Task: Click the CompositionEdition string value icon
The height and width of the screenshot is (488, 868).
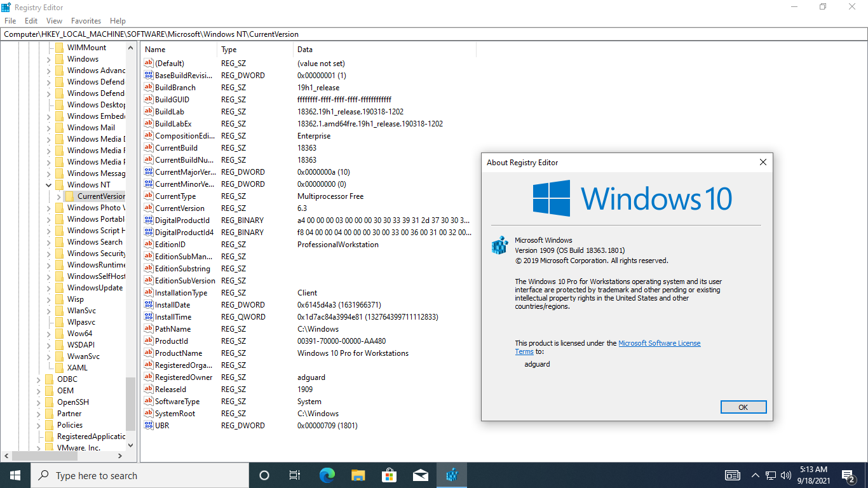Action: 149,135
